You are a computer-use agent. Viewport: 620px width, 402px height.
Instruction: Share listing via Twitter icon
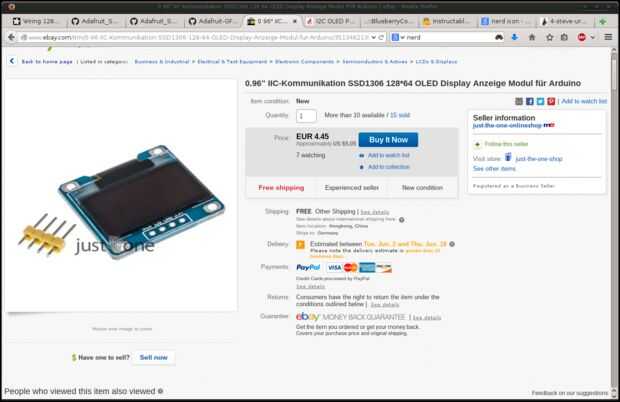(541, 102)
